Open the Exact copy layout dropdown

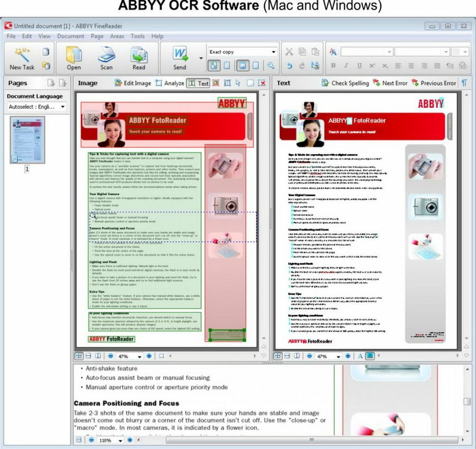(x=273, y=52)
